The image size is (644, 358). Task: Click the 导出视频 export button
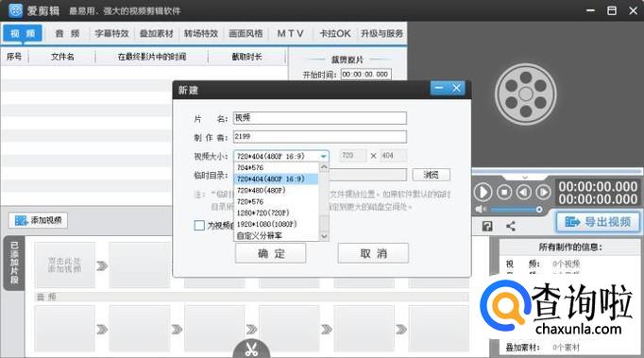pos(598,222)
